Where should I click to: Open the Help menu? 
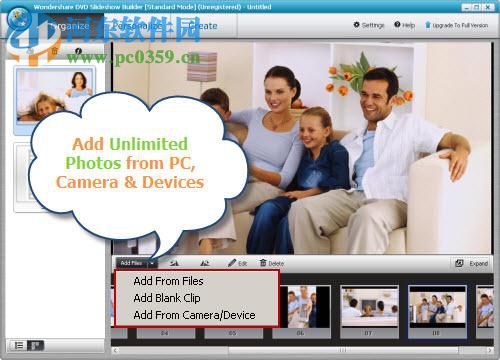(x=404, y=25)
